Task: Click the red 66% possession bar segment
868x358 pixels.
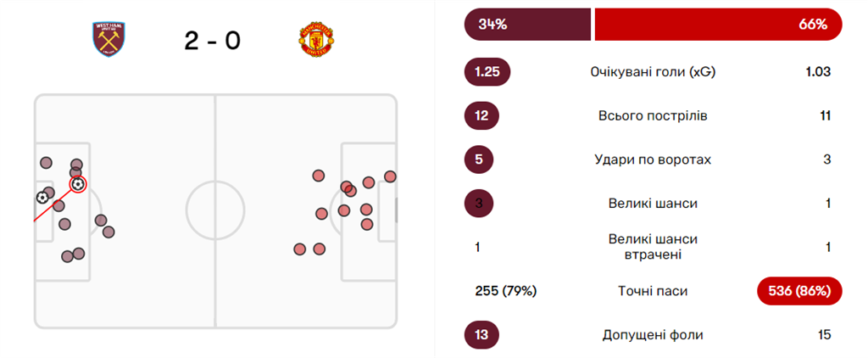Action: tap(718, 25)
